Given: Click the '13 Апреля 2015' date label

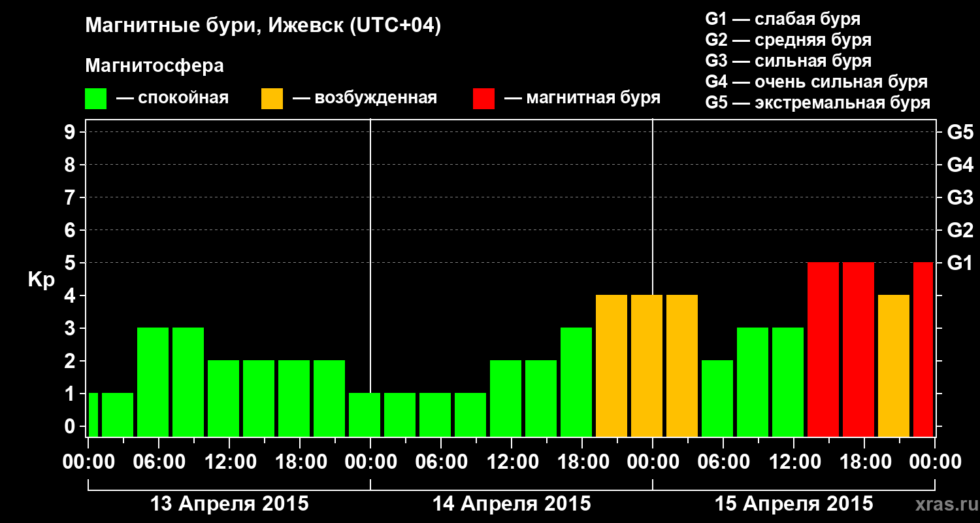Looking at the screenshot, I should [229, 503].
